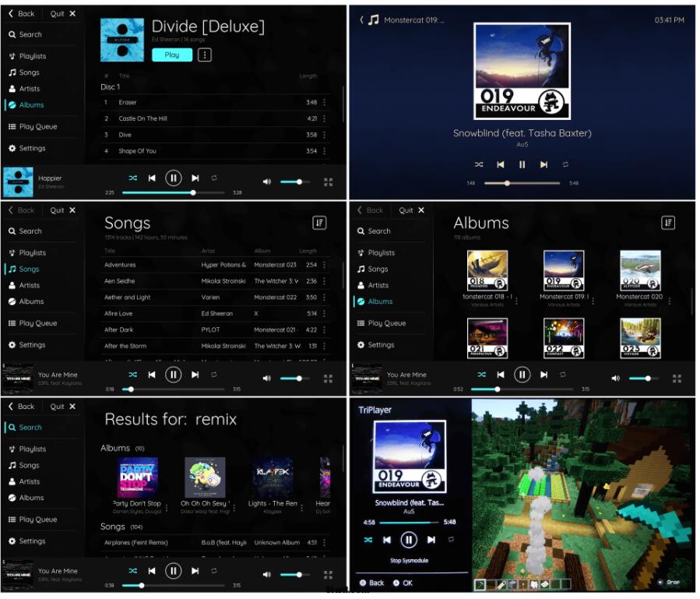Click the Happier album art in the player bar

pyautogui.click(x=18, y=182)
